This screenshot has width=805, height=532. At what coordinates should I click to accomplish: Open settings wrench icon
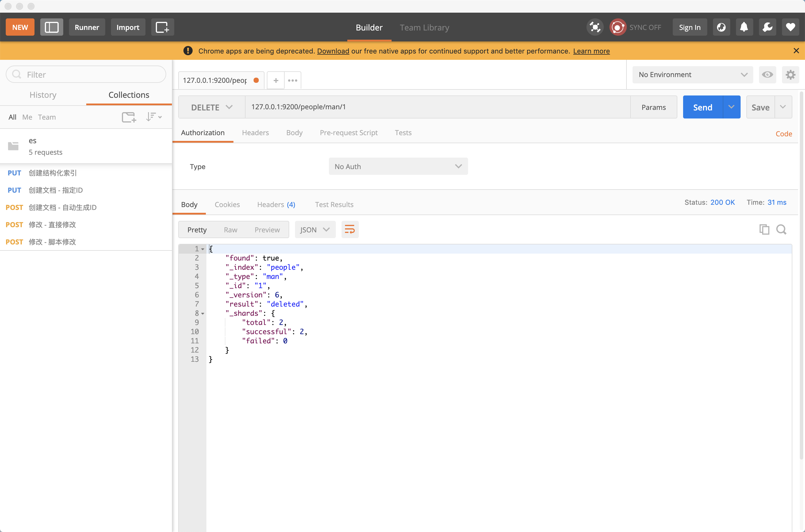tap(767, 27)
